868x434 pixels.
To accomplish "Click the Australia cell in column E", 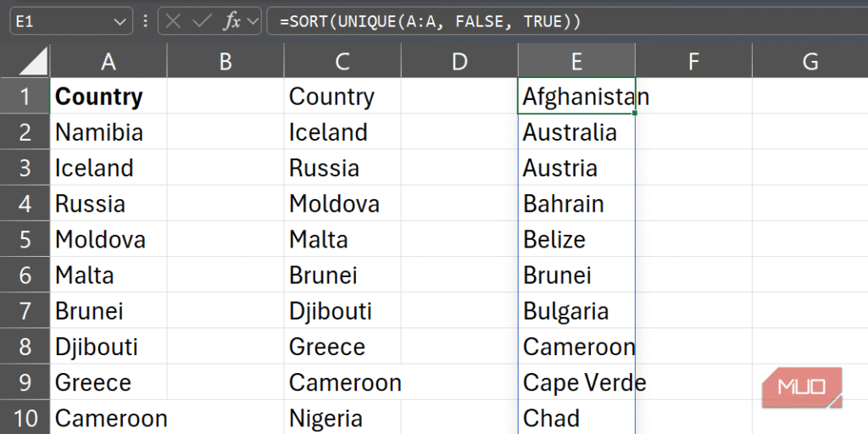I will pyautogui.click(x=576, y=131).
